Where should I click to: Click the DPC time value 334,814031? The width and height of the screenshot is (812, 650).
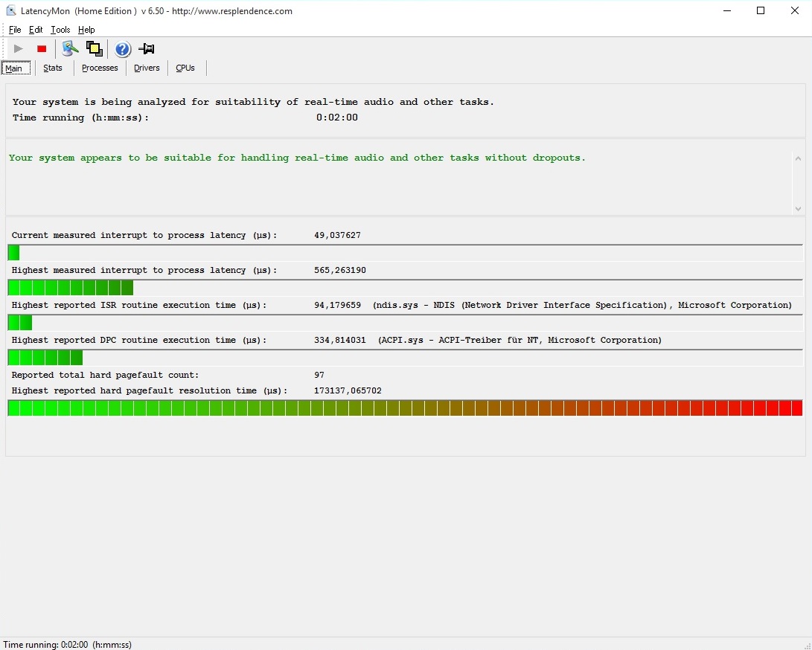point(339,340)
